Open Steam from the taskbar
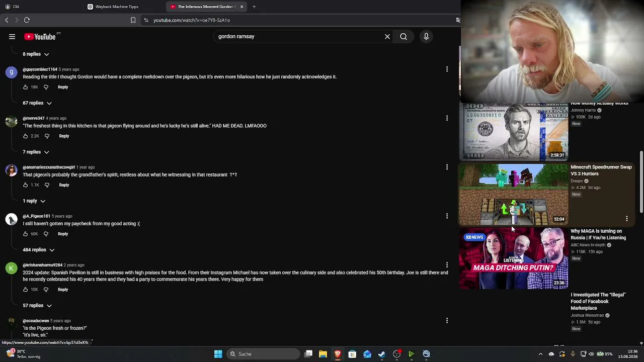This screenshot has height=362, width=644. pyautogui.click(x=382, y=354)
